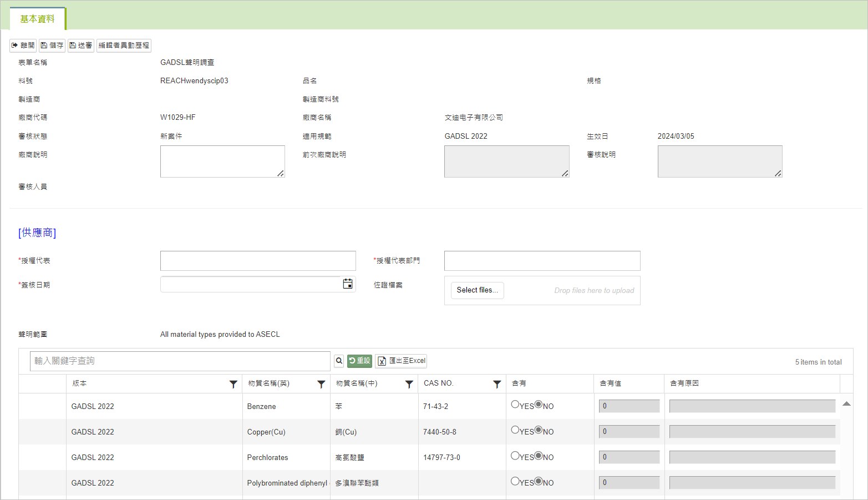Select YES for the Copper(Cu) row

[515, 430]
